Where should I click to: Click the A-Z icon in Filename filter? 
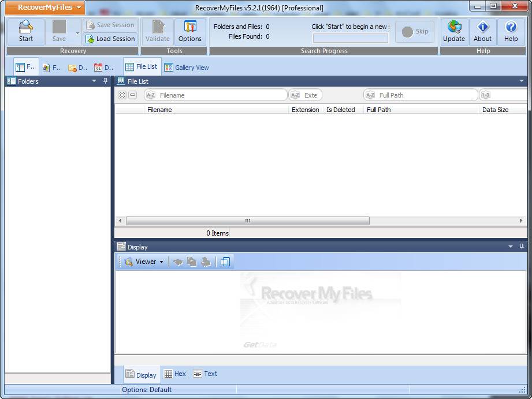150,95
